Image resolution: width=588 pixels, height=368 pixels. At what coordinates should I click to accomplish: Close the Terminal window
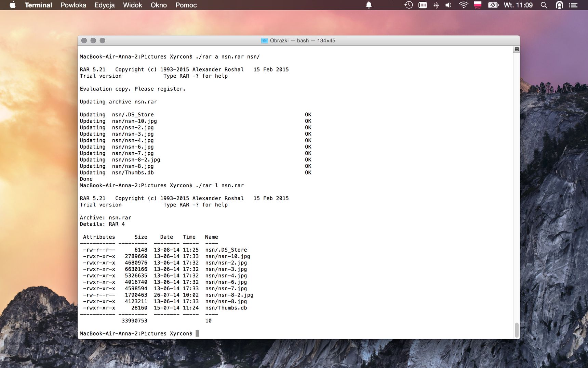pyautogui.click(x=84, y=40)
